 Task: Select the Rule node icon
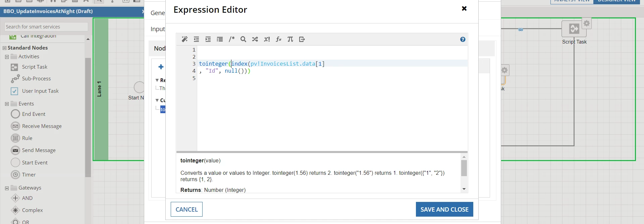click(x=15, y=138)
